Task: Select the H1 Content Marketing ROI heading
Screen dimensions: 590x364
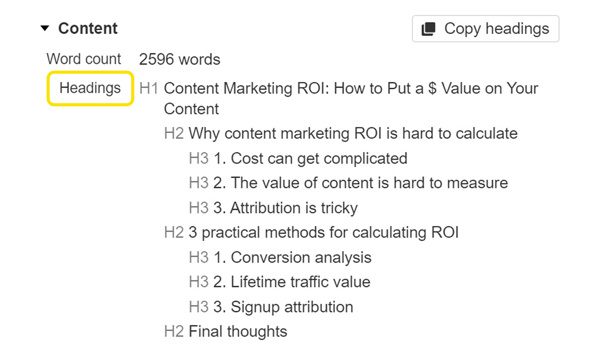Action: 351,88
